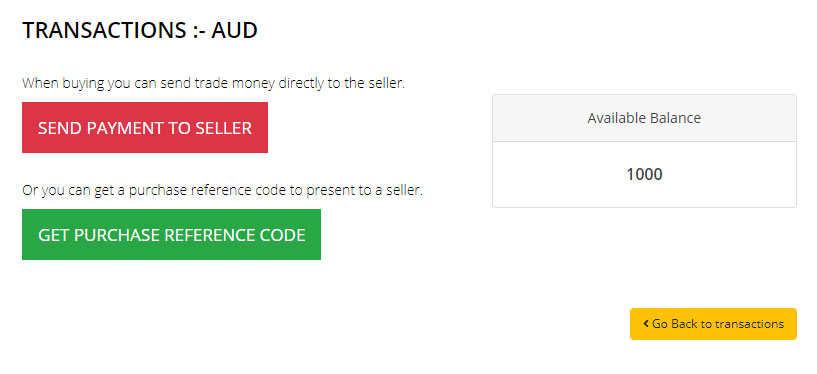Return to the transactions list
This screenshot has width=817, height=374.
[x=713, y=324]
